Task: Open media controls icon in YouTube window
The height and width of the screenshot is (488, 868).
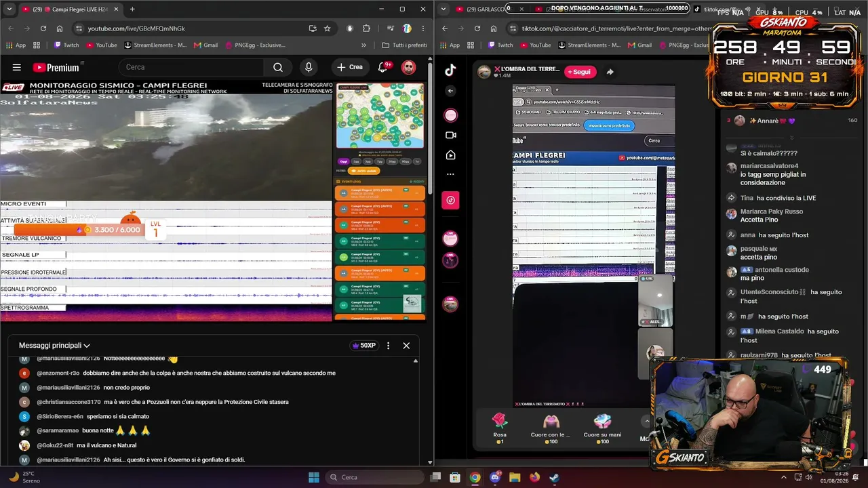Action: tap(391, 28)
